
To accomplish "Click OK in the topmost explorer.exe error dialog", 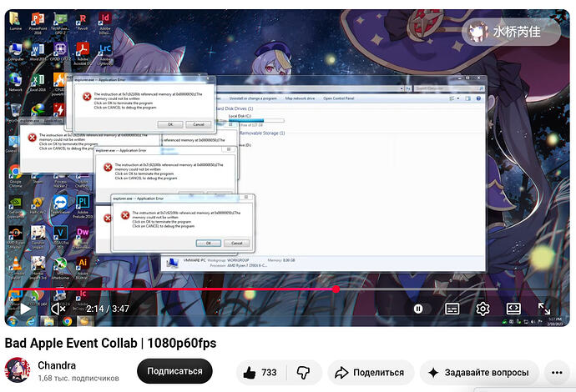I will coord(170,124).
